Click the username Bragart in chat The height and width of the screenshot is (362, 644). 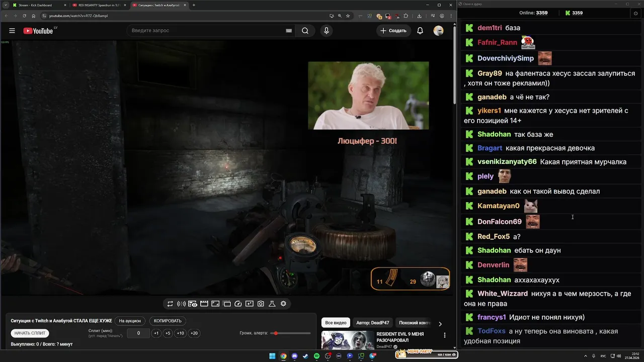tap(490, 148)
